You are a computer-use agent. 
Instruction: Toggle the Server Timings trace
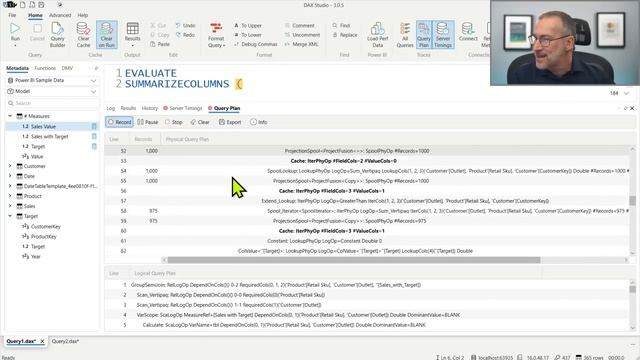point(443,34)
